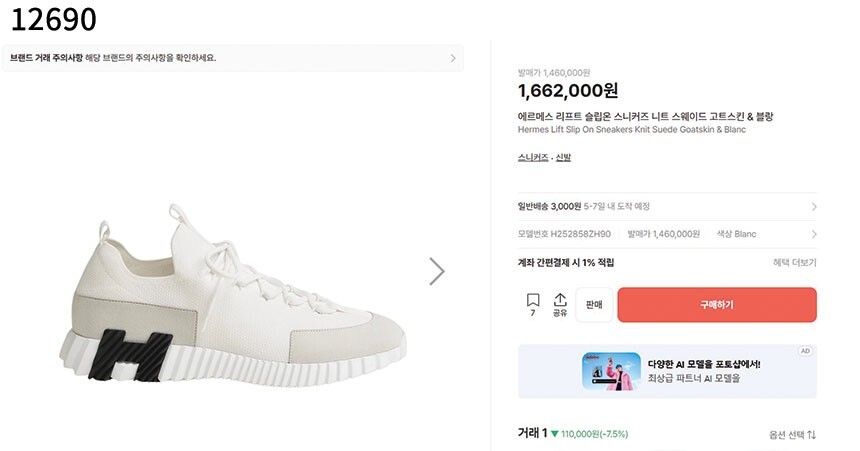
Task: Show next product image with right arrow
Action: pos(437,271)
